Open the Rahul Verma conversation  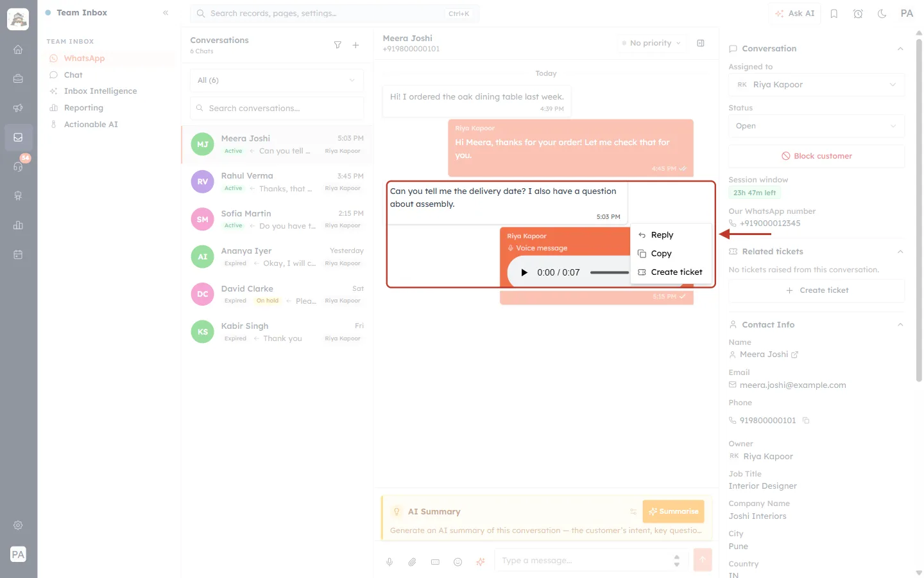pos(277,182)
